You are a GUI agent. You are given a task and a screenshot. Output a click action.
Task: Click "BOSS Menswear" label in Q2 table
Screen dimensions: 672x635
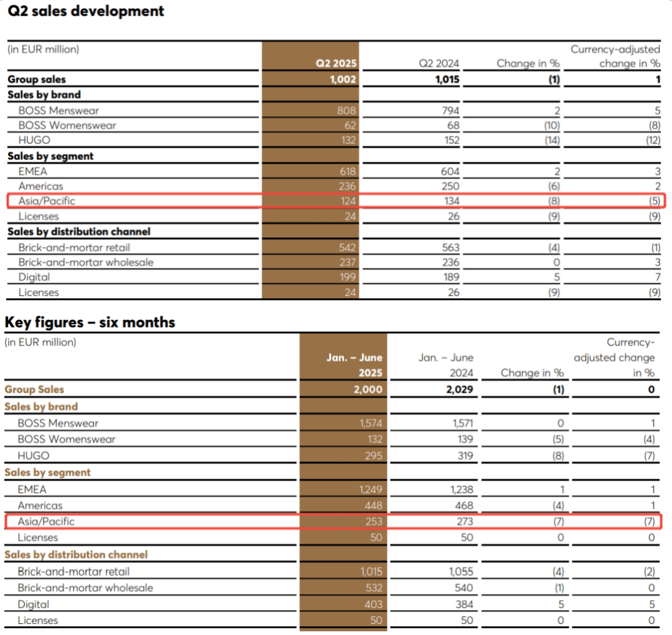[58, 111]
